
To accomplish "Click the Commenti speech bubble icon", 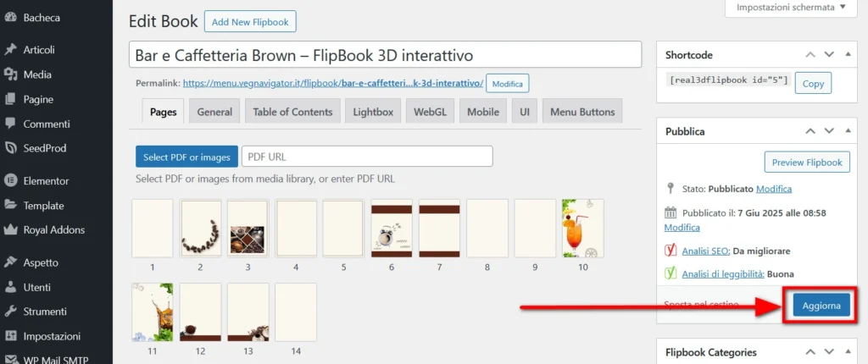I will (x=10, y=124).
